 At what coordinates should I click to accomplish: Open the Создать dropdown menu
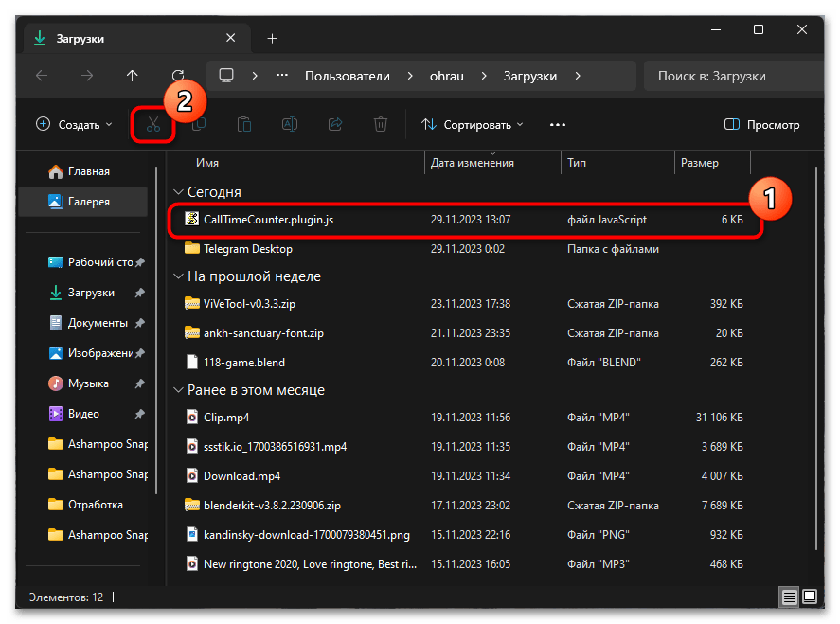click(x=74, y=124)
